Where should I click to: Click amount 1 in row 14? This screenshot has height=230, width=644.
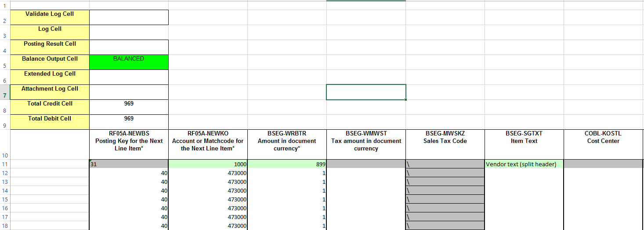coord(287,190)
